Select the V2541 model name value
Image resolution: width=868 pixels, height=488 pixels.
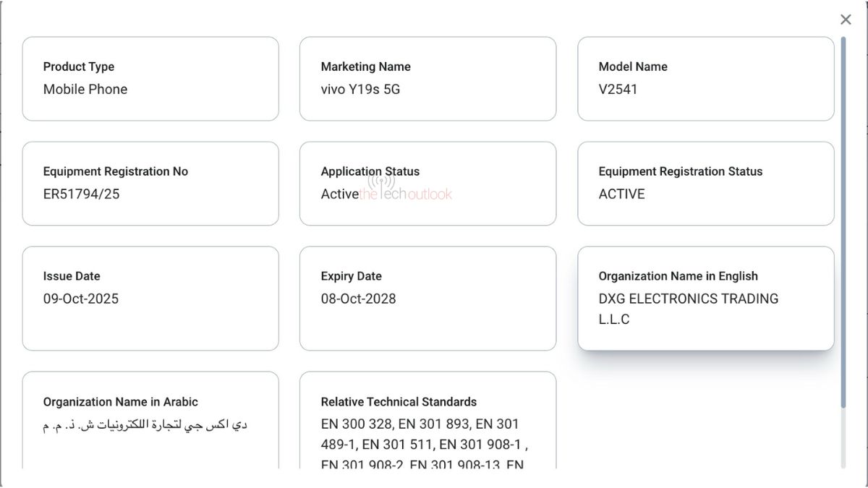(x=618, y=89)
